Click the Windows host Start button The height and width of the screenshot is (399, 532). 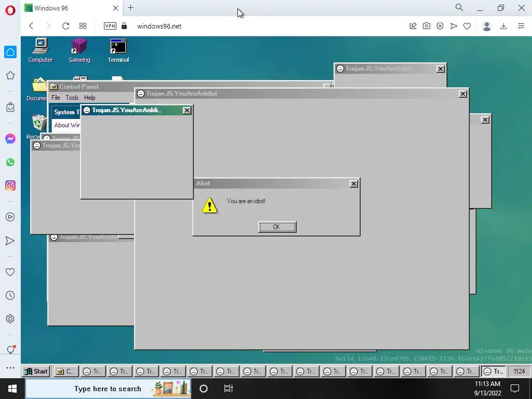coord(12,389)
